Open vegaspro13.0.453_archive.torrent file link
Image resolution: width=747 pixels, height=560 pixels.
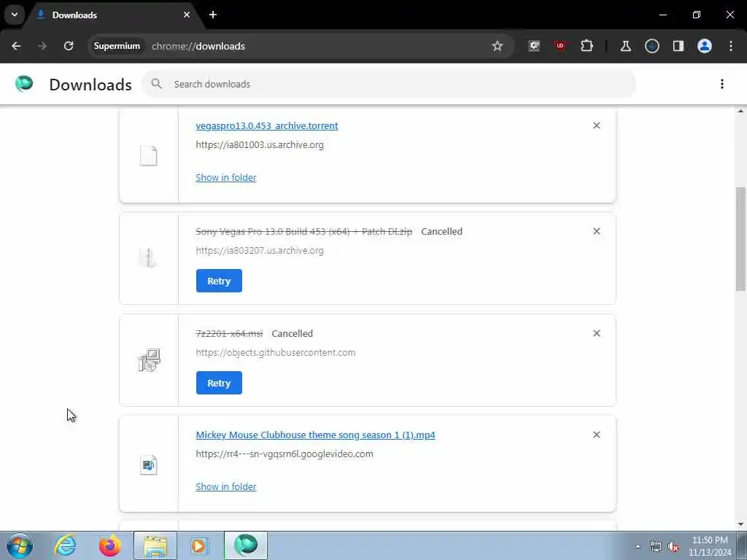[x=267, y=125]
